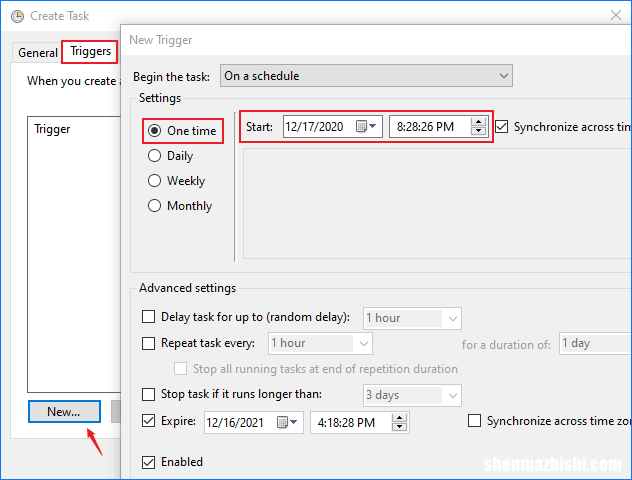
Task: Open the Expire date calendar picker
Action: [287, 422]
